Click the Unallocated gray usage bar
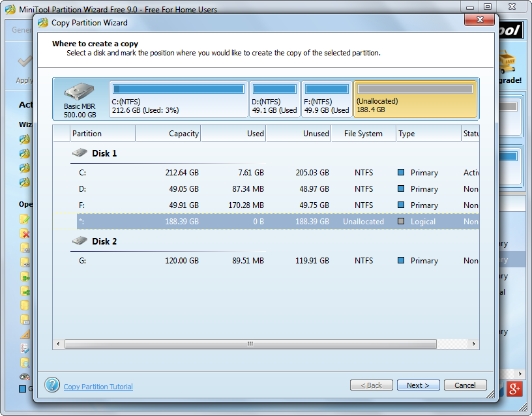 pyautogui.click(x=415, y=89)
